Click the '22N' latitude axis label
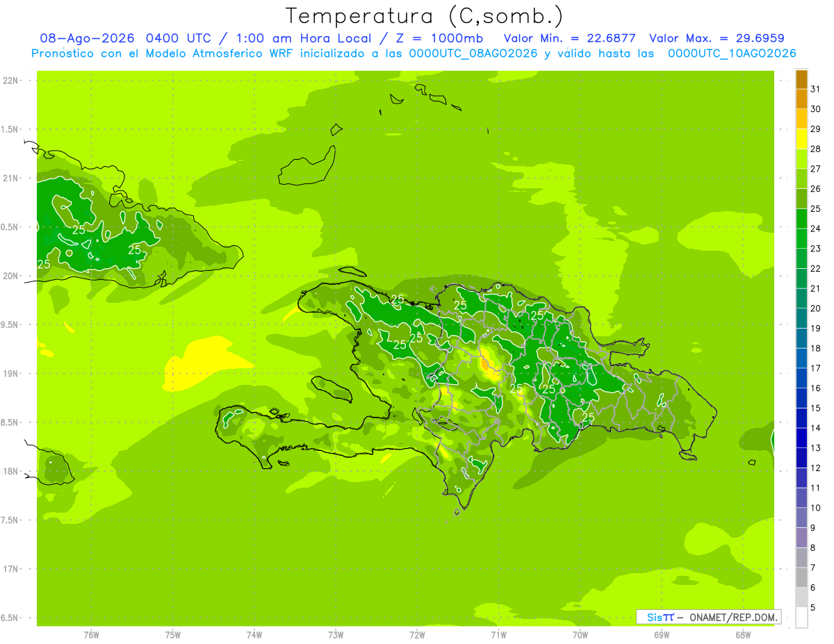The image size is (834, 644). (12, 81)
